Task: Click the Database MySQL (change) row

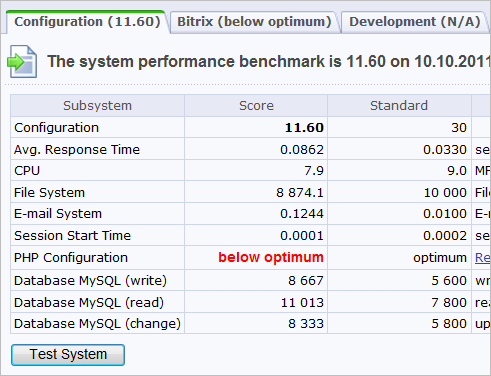Action: tap(250, 323)
